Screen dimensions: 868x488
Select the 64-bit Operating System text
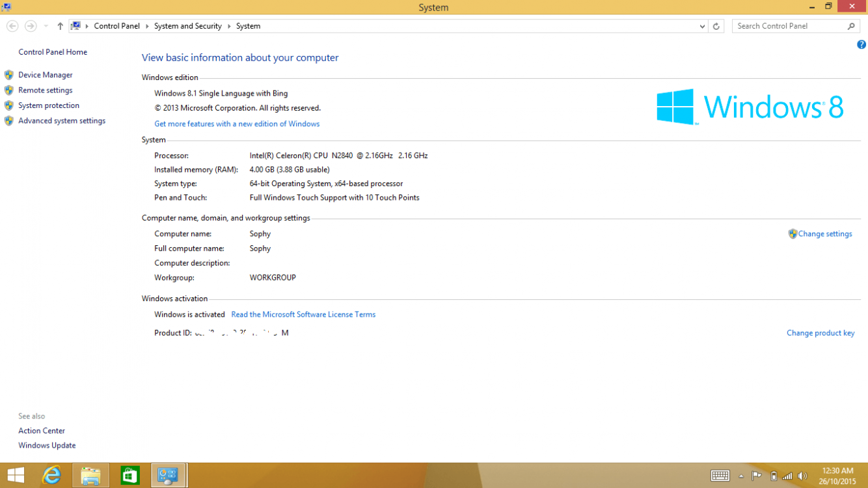coord(326,184)
